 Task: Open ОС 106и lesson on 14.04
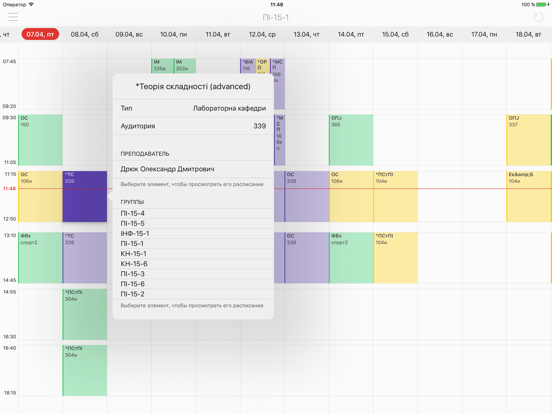[351, 196]
